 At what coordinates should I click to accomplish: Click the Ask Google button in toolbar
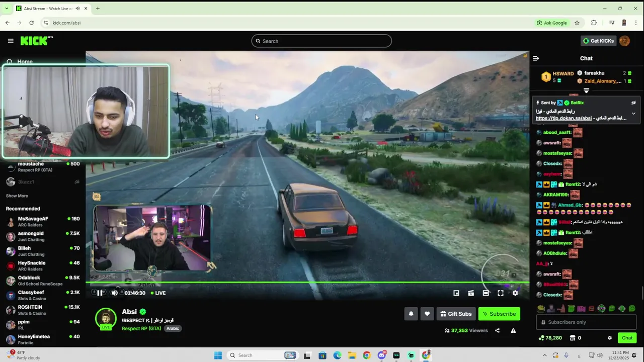click(x=552, y=23)
